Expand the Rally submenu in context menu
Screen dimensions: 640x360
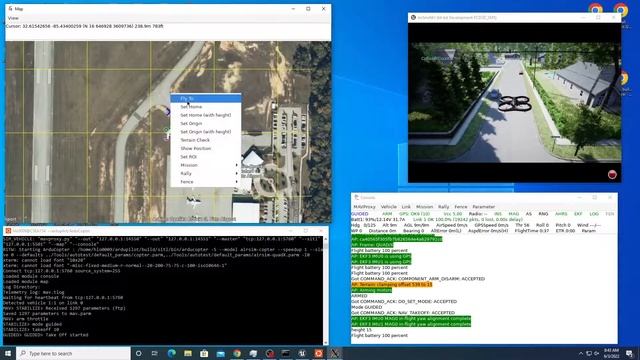pos(206,173)
